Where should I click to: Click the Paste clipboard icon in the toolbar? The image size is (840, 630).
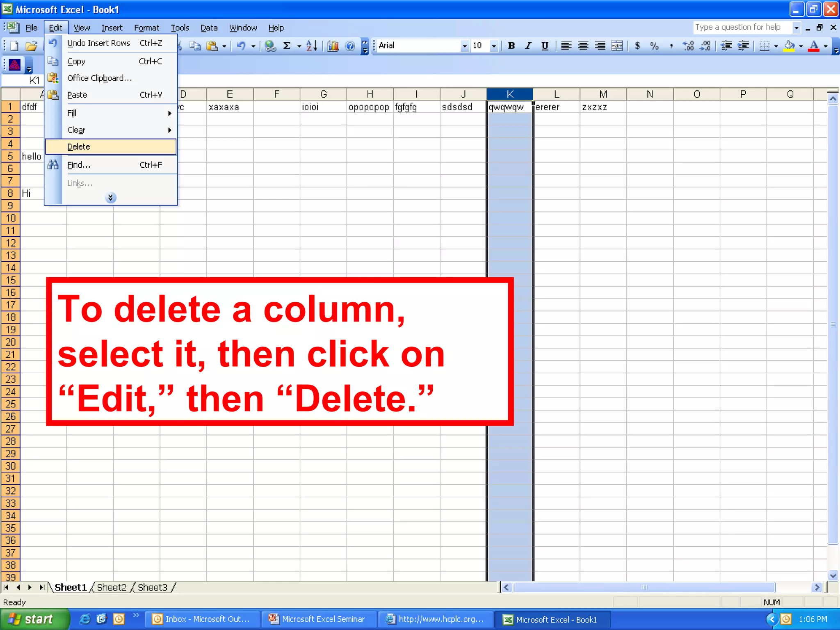click(212, 46)
